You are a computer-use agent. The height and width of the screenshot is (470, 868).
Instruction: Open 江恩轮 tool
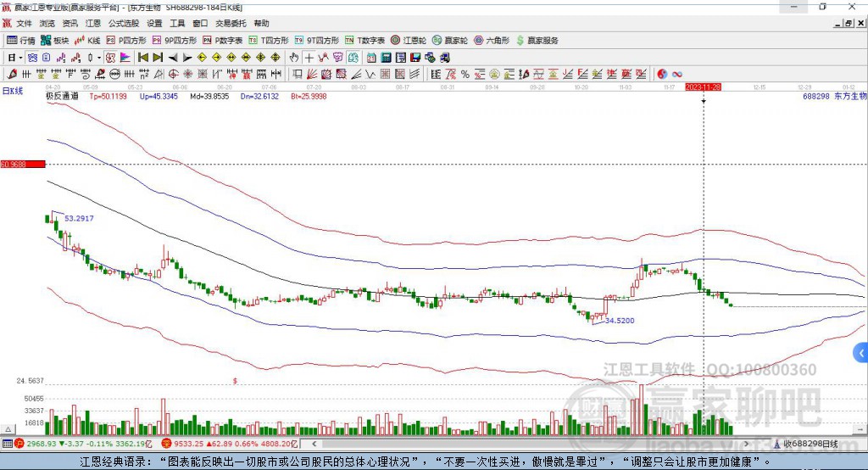tap(409, 41)
